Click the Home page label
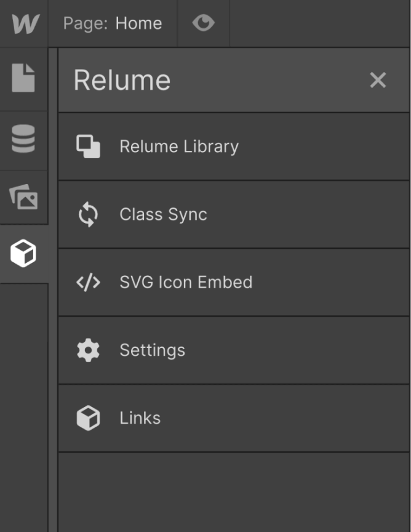 click(x=138, y=23)
